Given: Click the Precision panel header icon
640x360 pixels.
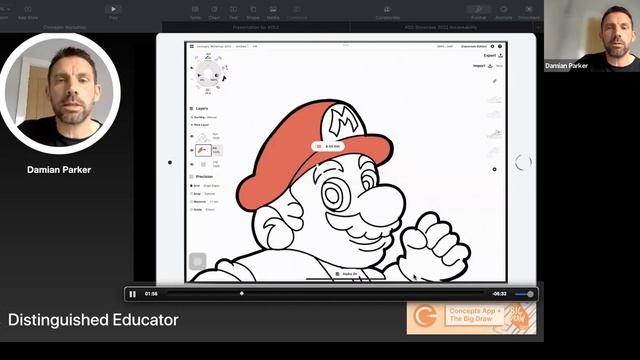Looking at the screenshot, I should coord(191,177).
